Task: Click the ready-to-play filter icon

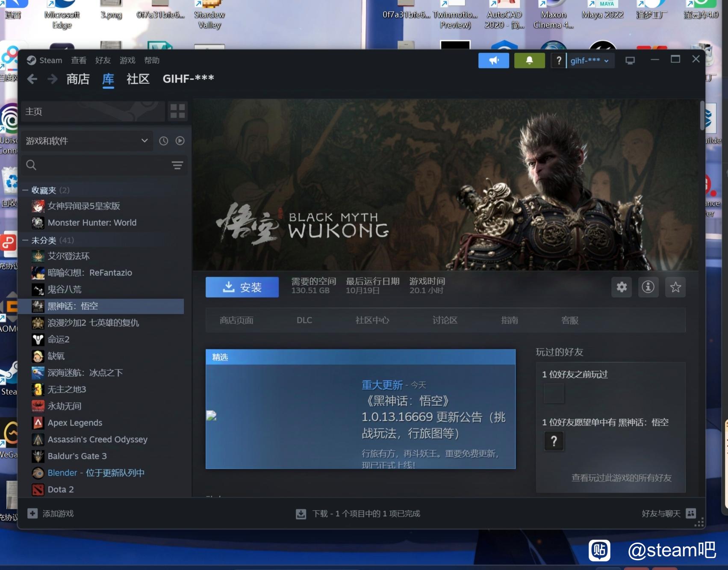Action: tap(180, 141)
